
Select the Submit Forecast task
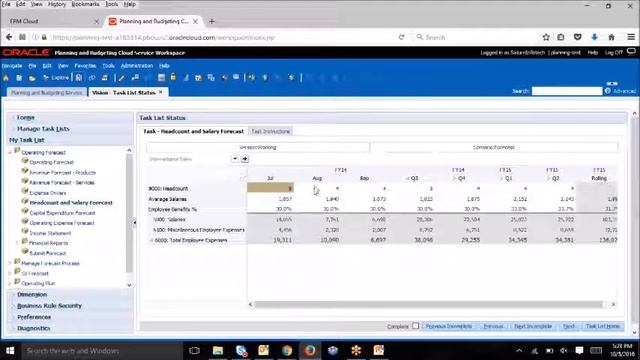(48, 253)
